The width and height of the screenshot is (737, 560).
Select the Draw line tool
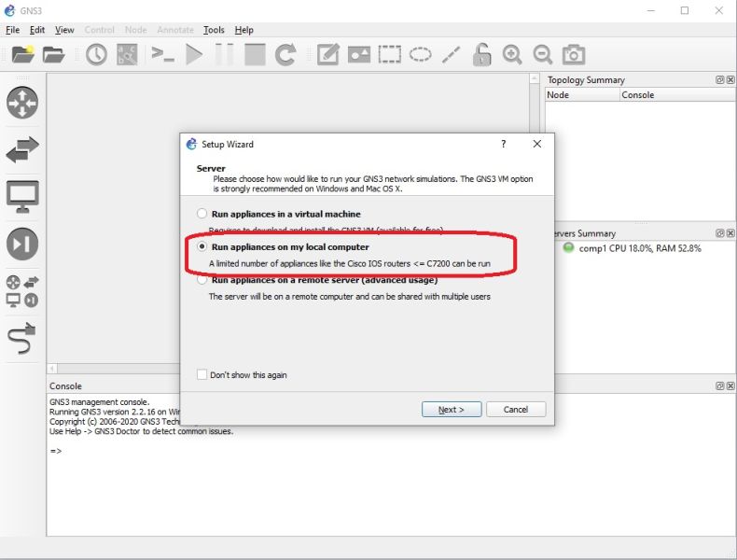[x=451, y=54]
